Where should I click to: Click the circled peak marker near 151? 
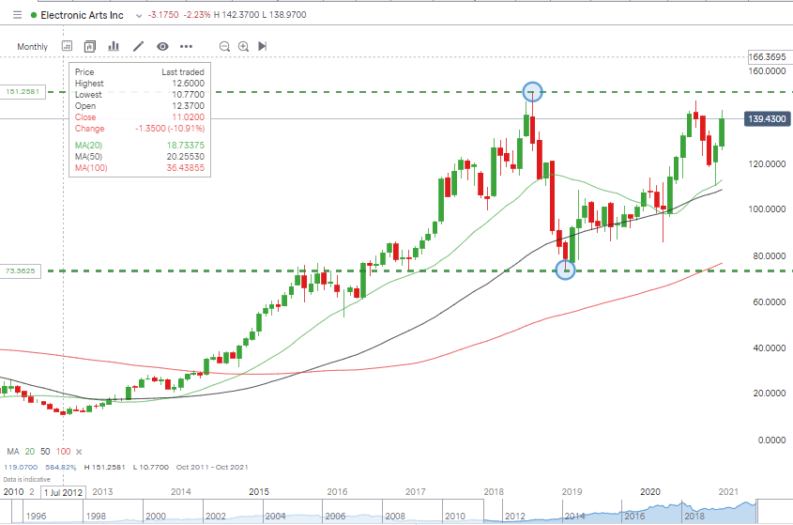pos(532,92)
